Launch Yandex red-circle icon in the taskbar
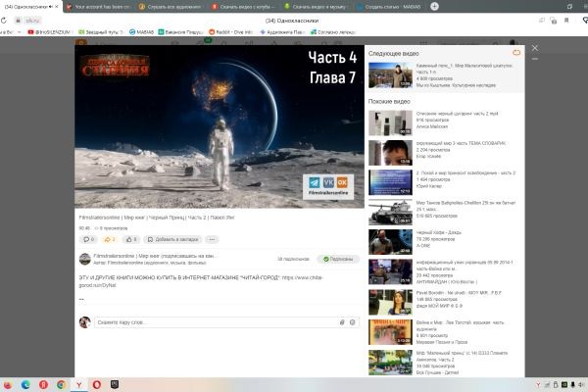Viewport: 588px width, 392px height. (43, 385)
